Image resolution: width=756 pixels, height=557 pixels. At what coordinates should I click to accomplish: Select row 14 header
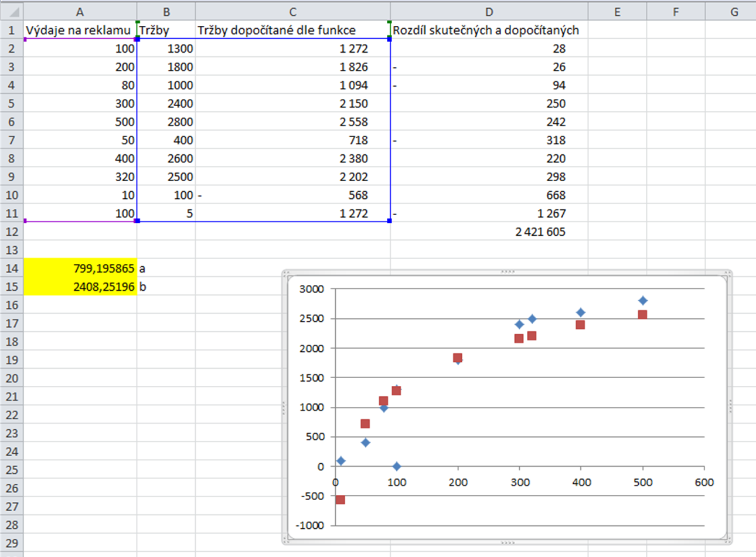pos(12,269)
